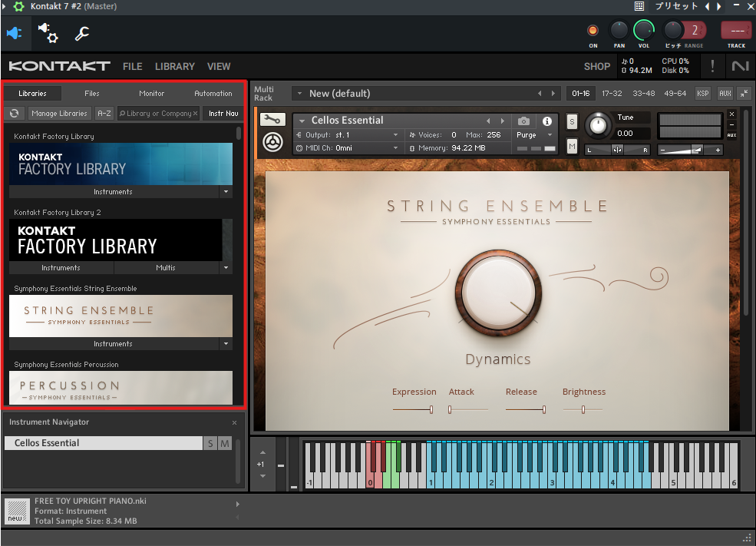Click the instrument info icon

[546, 121]
